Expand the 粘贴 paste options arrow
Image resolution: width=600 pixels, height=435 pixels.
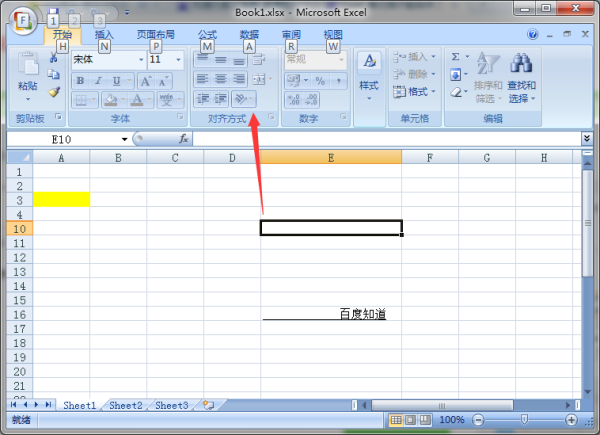pyautogui.click(x=28, y=99)
